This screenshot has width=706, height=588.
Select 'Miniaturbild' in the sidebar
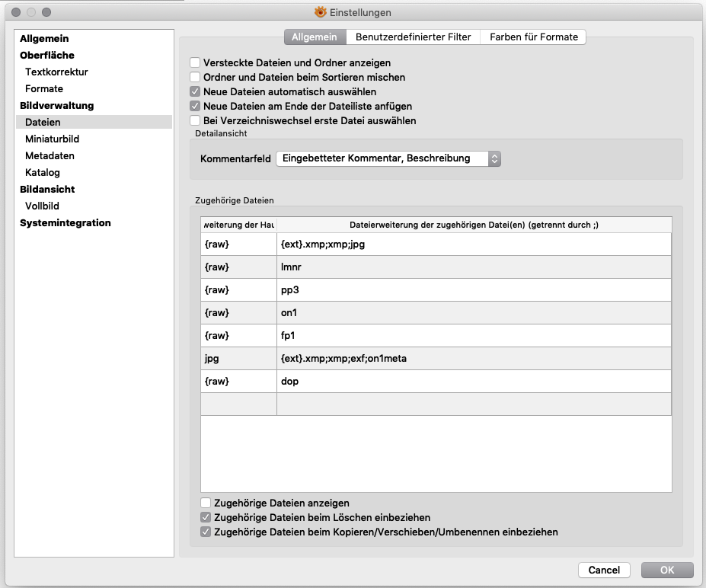52,139
